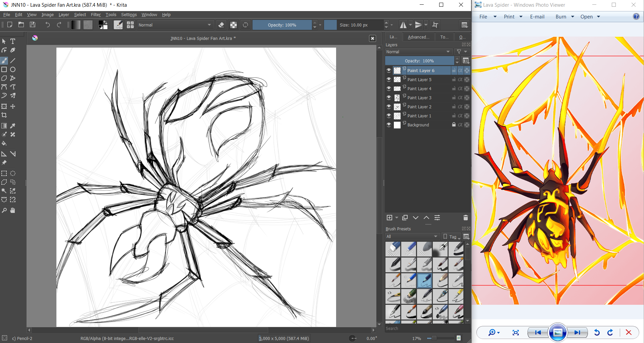Expand the Tag dropdown in Brush Presets
This screenshot has width=644, height=343.
tap(452, 237)
